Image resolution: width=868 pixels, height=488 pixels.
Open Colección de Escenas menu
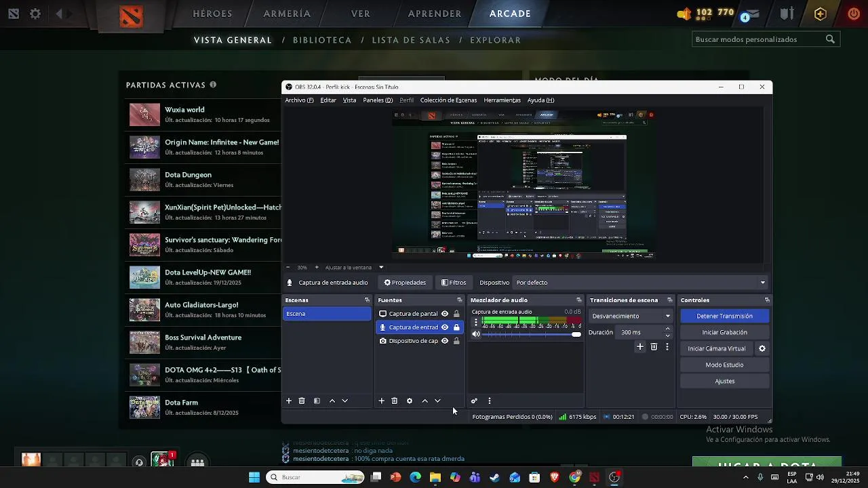tap(448, 100)
